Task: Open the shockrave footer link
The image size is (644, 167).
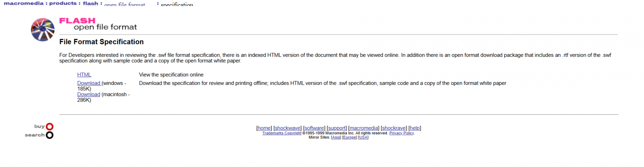Action: coord(394,128)
